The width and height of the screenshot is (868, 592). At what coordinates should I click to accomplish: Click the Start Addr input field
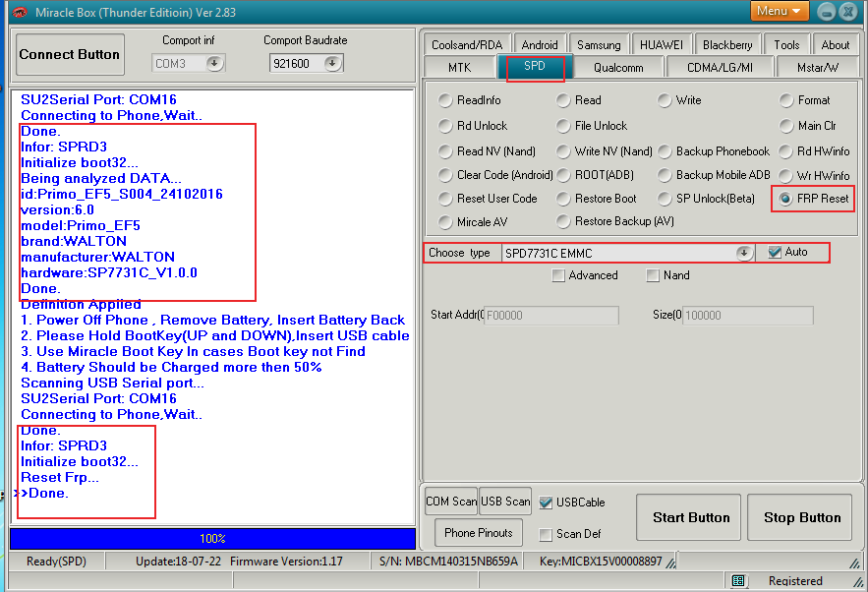[551, 315]
